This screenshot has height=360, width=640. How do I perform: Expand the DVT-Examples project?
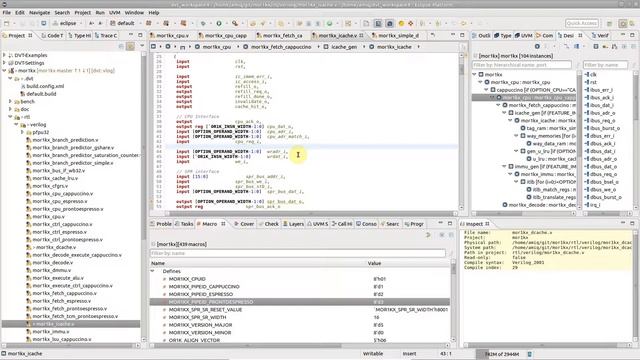pyautogui.click(x=4, y=55)
